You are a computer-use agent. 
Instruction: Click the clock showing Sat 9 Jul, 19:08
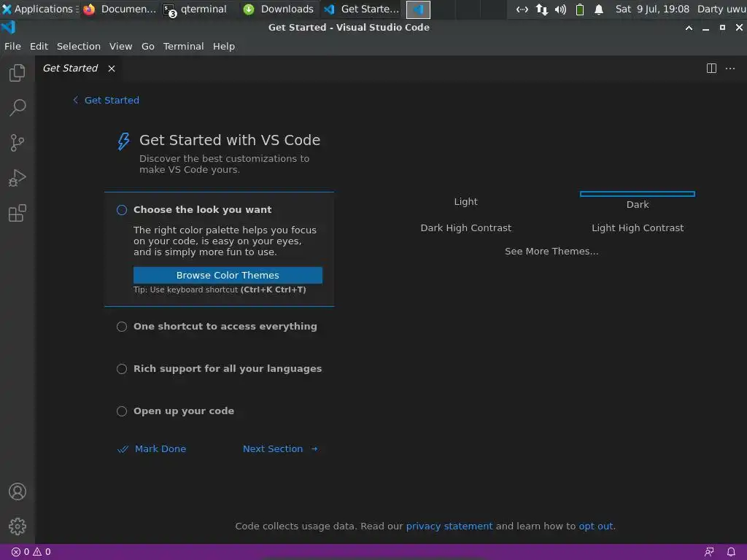(652, 9)
